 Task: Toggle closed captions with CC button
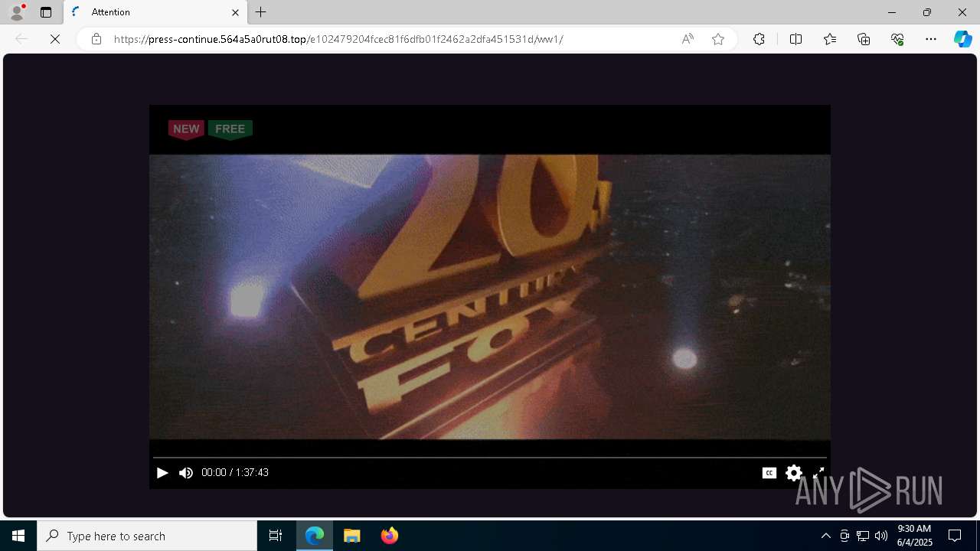pos(769,473)
